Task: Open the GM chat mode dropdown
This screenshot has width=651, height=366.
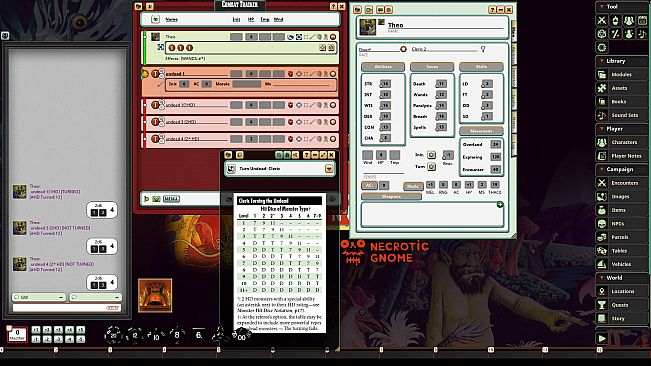Action: click(x=39, y=297)
